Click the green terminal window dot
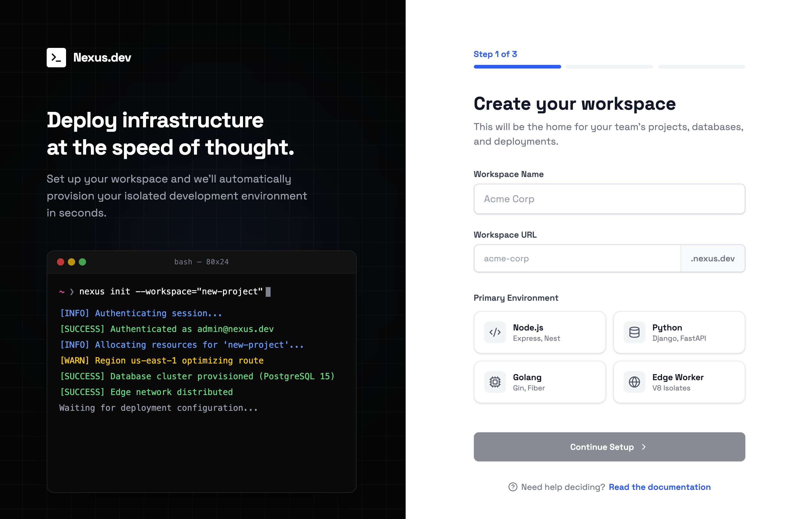Image resolution: width=812 pixels, height=519 pixels. (x=82, y=262)
